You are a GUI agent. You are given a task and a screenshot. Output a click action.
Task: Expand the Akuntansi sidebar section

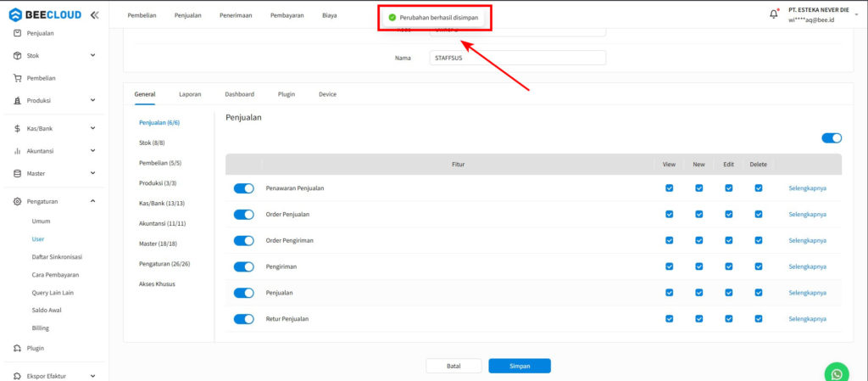pyautogui.click(x=92, y=151)
